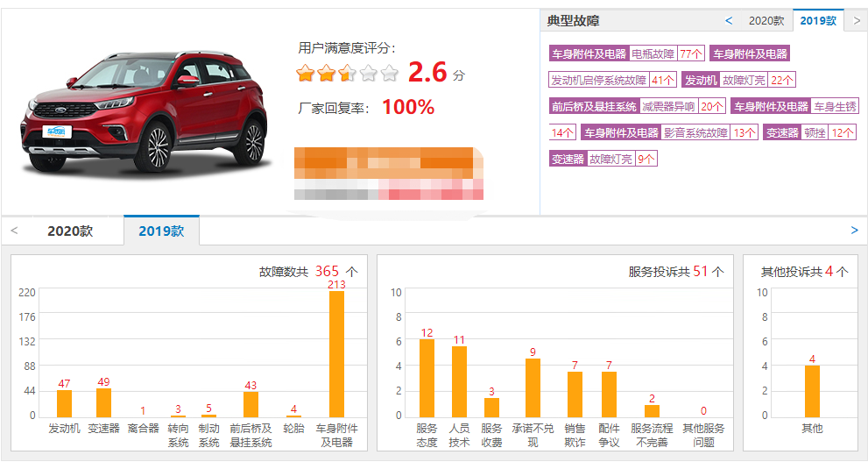
Task: Open 车身生锈 fault tag
Action: tap(794, 106)
